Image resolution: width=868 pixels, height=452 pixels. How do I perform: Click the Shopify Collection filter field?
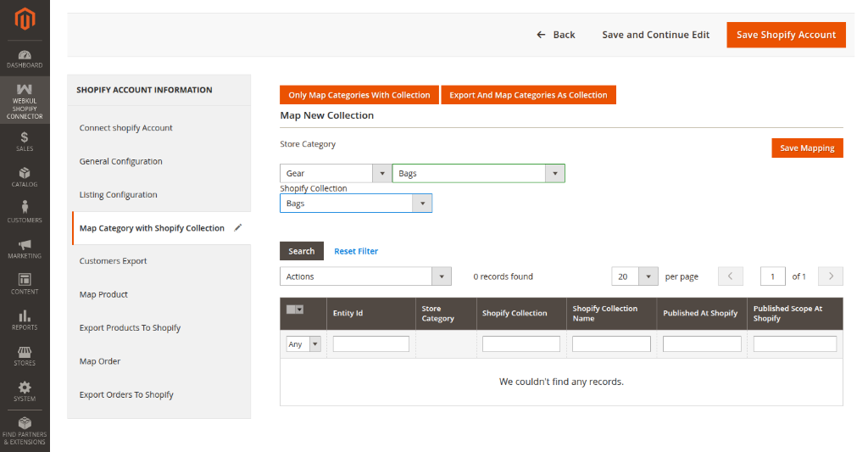pyautogui.click(x=521, y=344)
